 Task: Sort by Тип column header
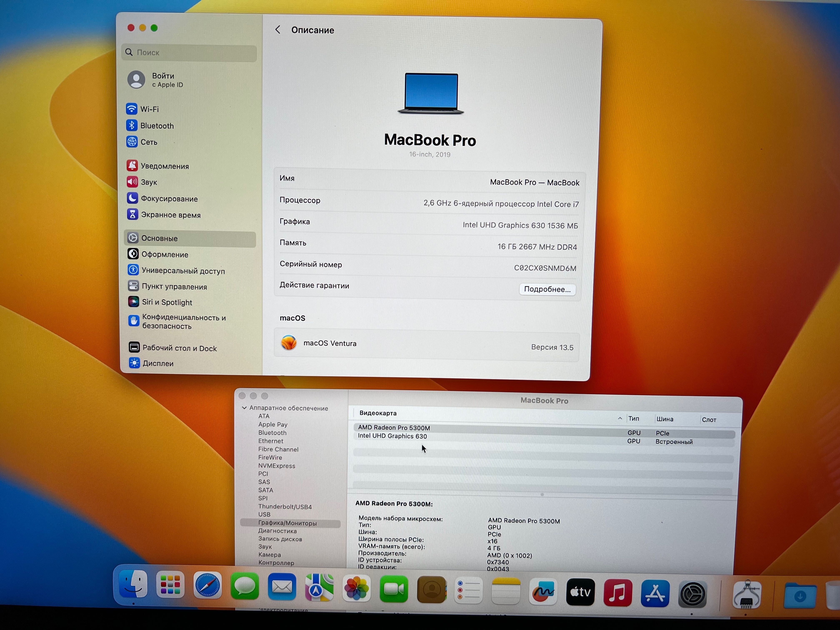tap(633, 419)
